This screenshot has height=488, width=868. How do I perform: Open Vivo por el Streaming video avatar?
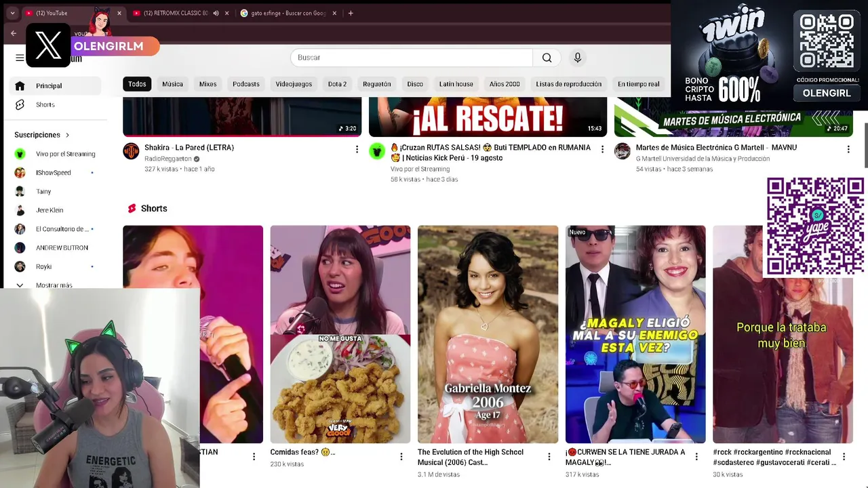point(377,151)
